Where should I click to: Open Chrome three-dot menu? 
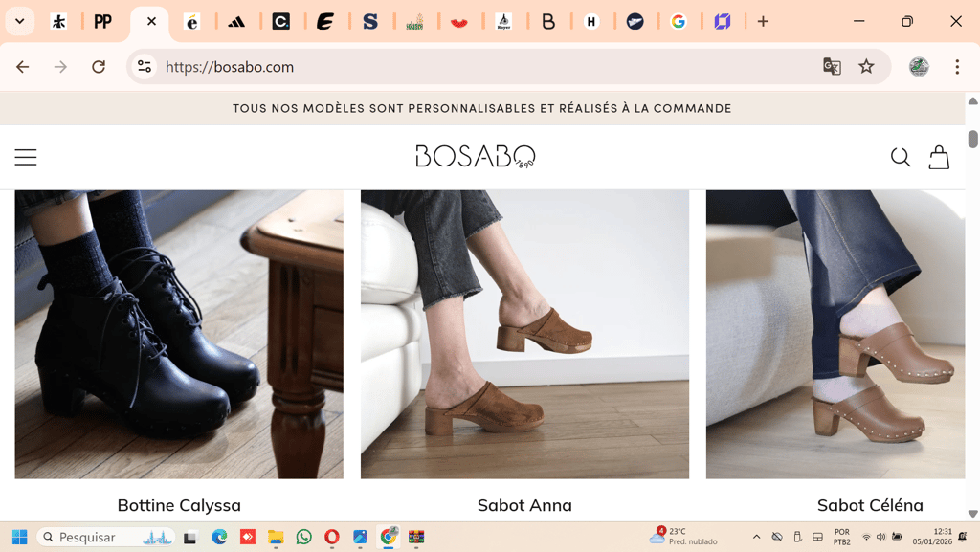pos(957,67)
